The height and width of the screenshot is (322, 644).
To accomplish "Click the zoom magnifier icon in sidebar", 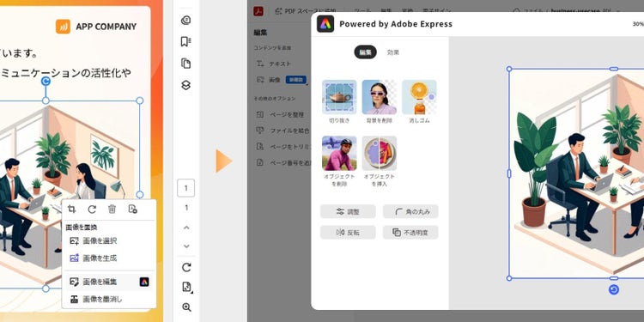I will pos(186,307).
